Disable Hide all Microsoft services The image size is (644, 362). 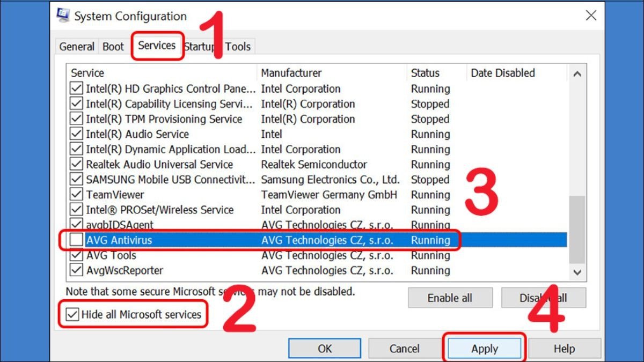(71, 315)
